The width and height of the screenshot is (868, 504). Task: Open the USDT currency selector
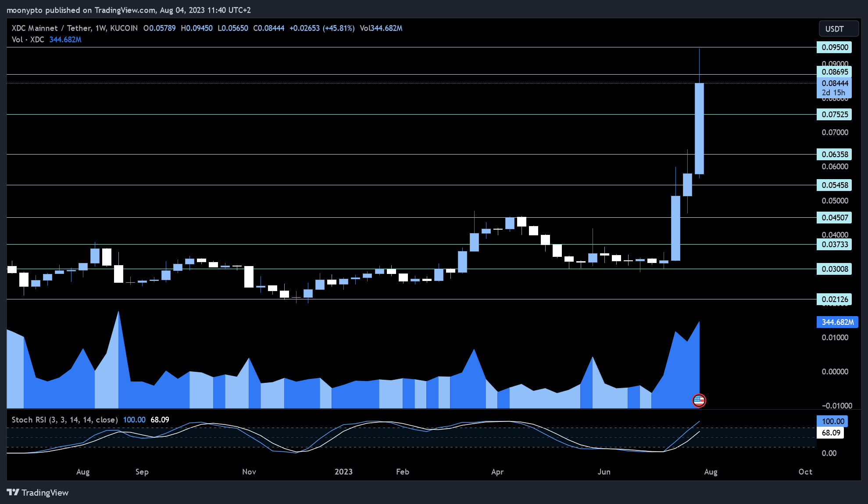click(x=839, y=29)
